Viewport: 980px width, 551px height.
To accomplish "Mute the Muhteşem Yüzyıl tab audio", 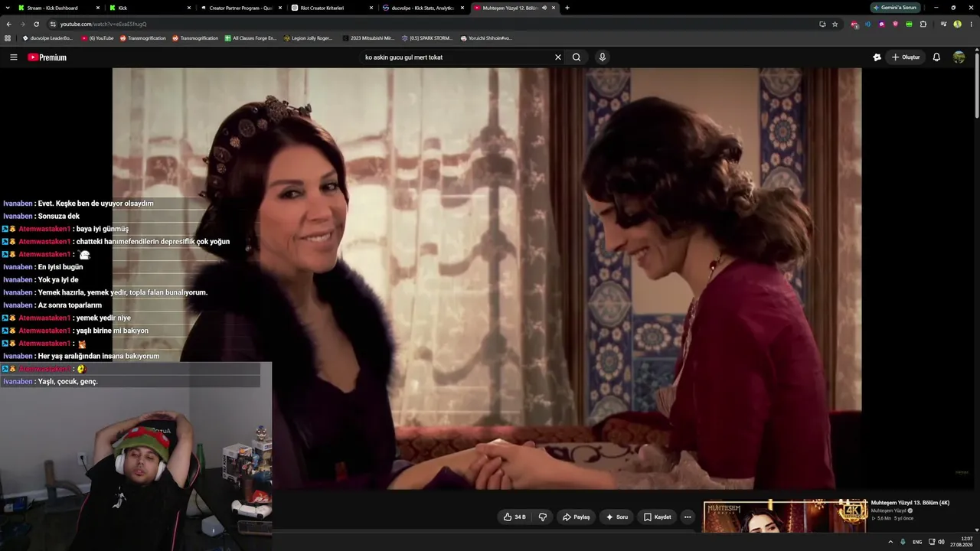I will [544, 8].
